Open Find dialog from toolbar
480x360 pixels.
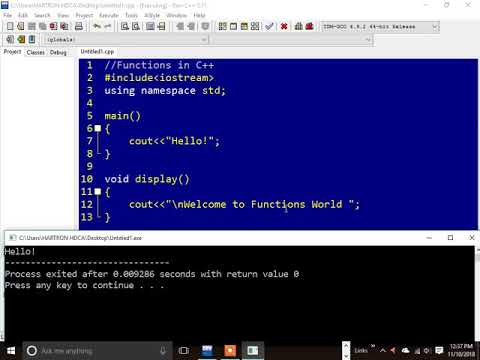tap(125, 26)
